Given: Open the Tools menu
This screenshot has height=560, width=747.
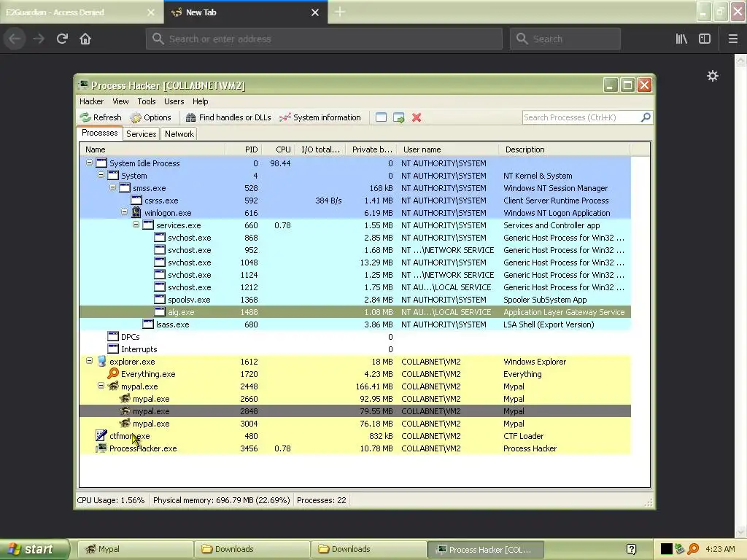Looking at the screenshot, I should pyautogui.click(x=146, y=101).
